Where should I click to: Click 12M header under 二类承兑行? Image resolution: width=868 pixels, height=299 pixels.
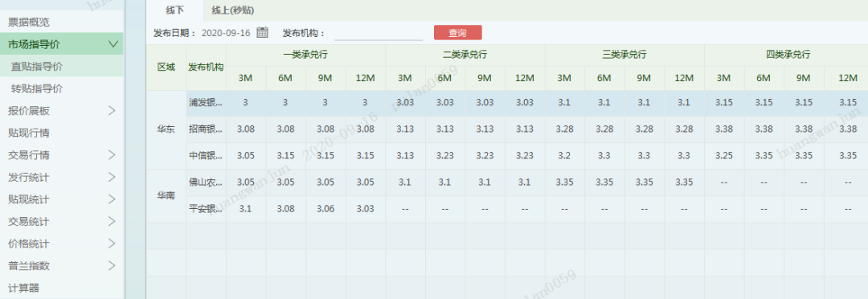click(x=525, y=78)
